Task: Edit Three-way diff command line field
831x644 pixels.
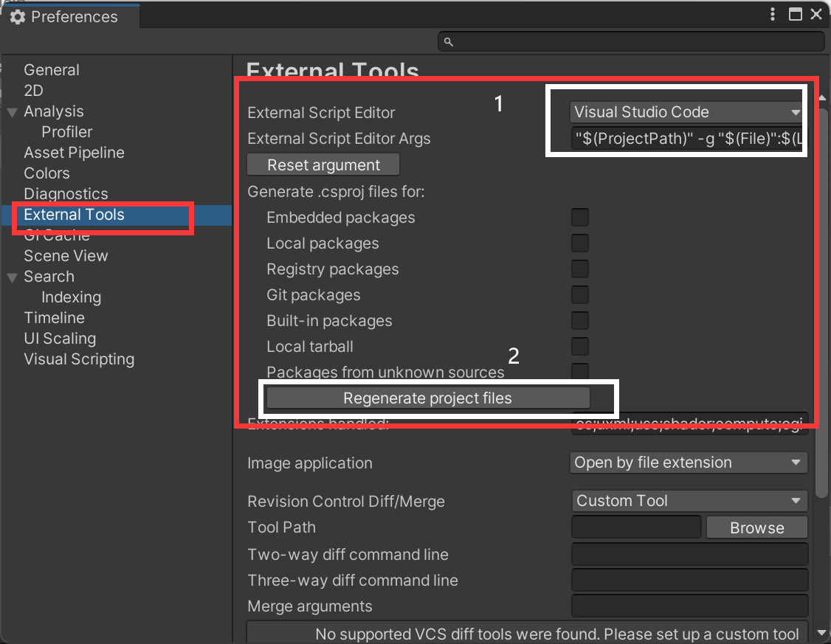Action: [x=689, y=581]
